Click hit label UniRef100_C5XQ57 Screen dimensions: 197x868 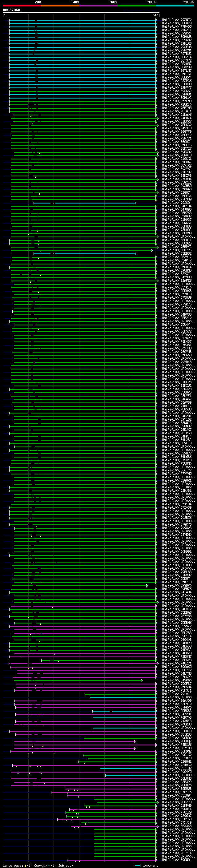[177, 64]
